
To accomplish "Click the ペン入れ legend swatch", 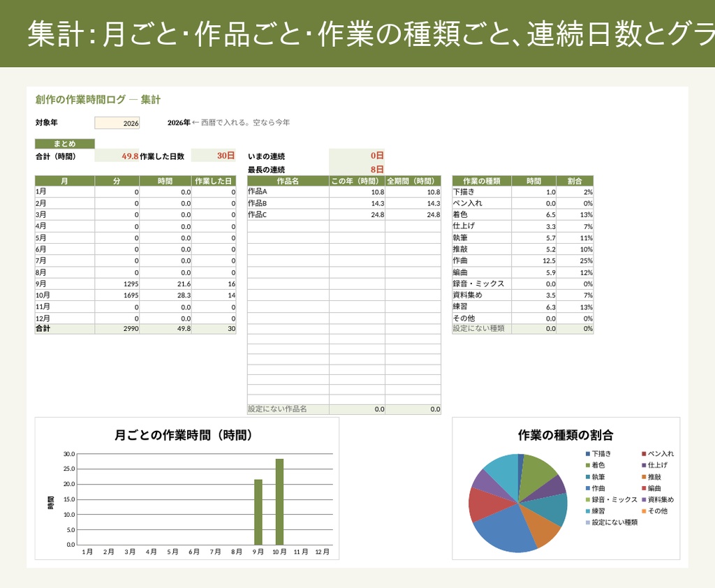I will point(644,454).
